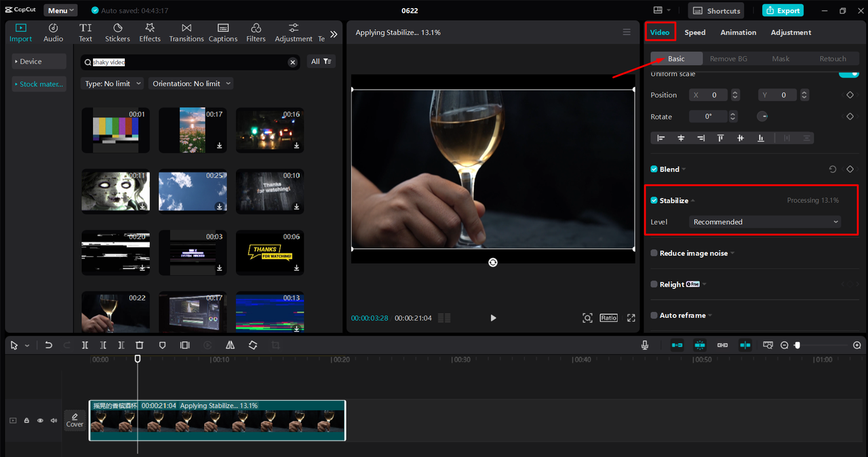Mute the video track audio
The image size is (868, 457).
[x=54, y=420]
